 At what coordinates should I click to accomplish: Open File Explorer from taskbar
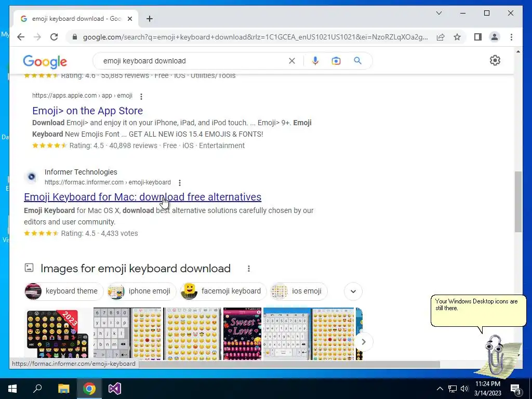coord(63,389)
